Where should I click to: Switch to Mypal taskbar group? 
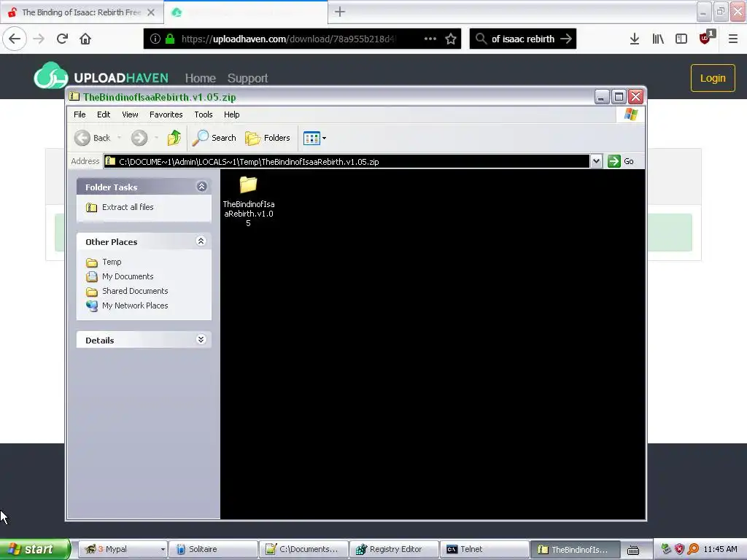click(x=123, y=550)
